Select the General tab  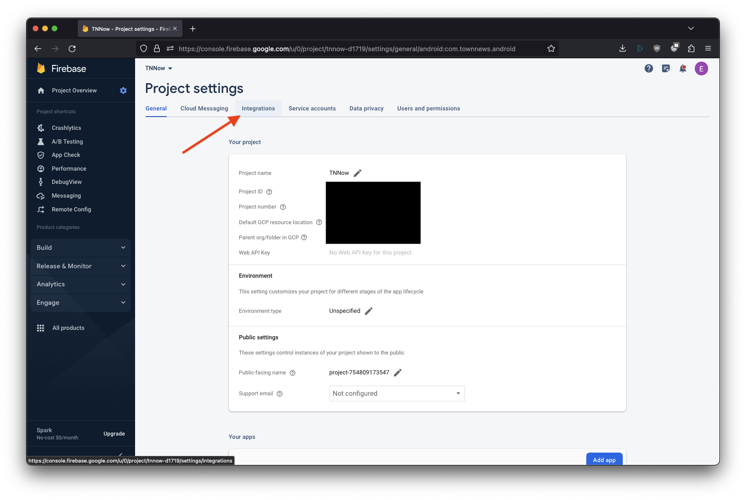(x=156, y=108)
